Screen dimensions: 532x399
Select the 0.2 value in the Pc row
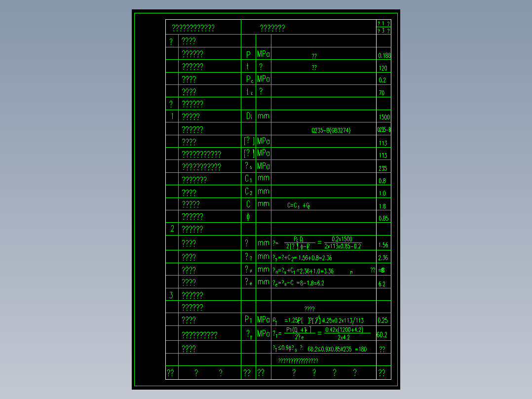tap(382, 80)
